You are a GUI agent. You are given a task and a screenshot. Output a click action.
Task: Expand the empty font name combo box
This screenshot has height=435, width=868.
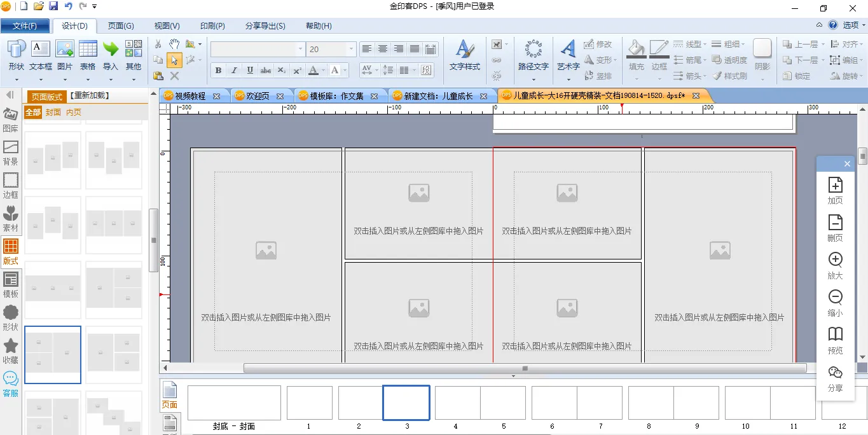point(300,49)
